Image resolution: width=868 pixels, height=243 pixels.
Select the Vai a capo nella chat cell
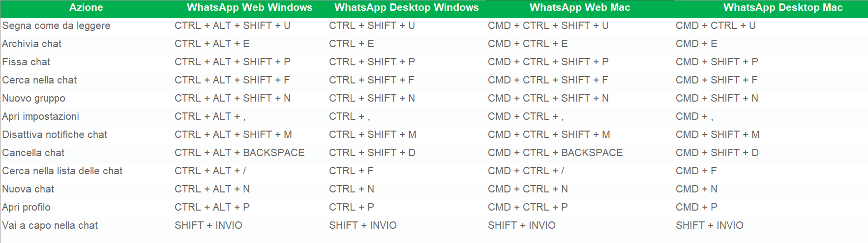pyautogui.click(x=50, y=225)
